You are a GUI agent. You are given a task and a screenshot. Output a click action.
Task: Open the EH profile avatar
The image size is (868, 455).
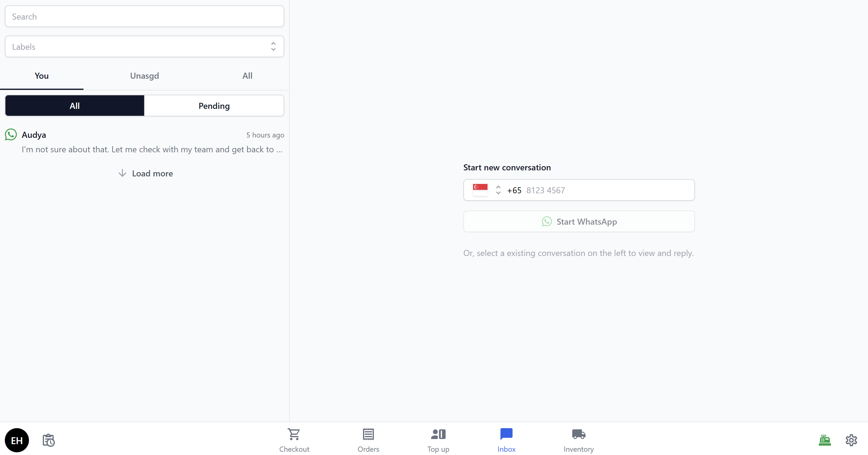coord(17,440)
